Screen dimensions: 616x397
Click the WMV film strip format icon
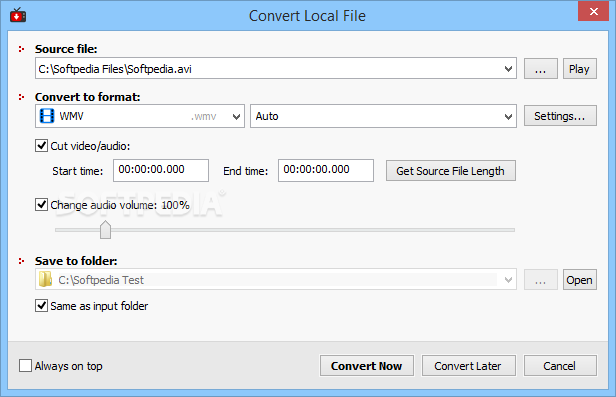pyautogui.click(x=47, y=116)
